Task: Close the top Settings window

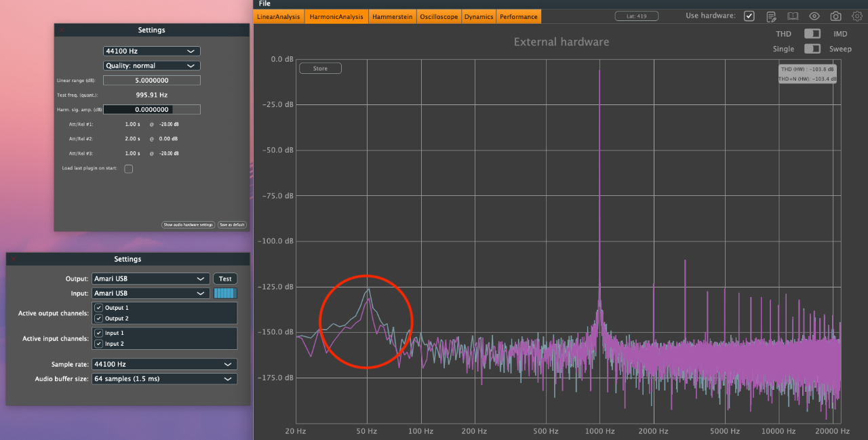Action: (x=61, y=30)
